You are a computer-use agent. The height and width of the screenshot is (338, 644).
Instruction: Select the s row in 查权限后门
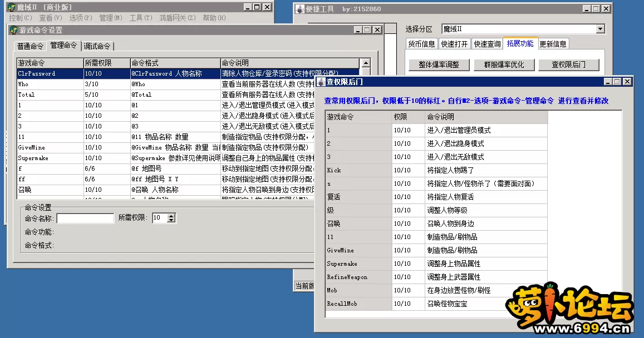436,183
